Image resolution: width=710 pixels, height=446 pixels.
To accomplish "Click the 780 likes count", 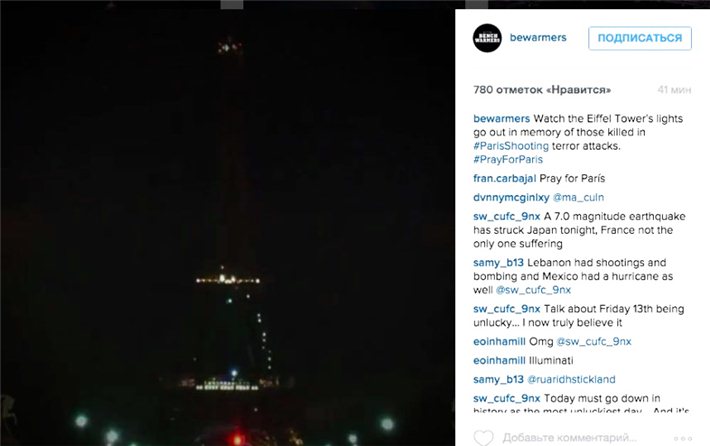I will click(542, 90).
